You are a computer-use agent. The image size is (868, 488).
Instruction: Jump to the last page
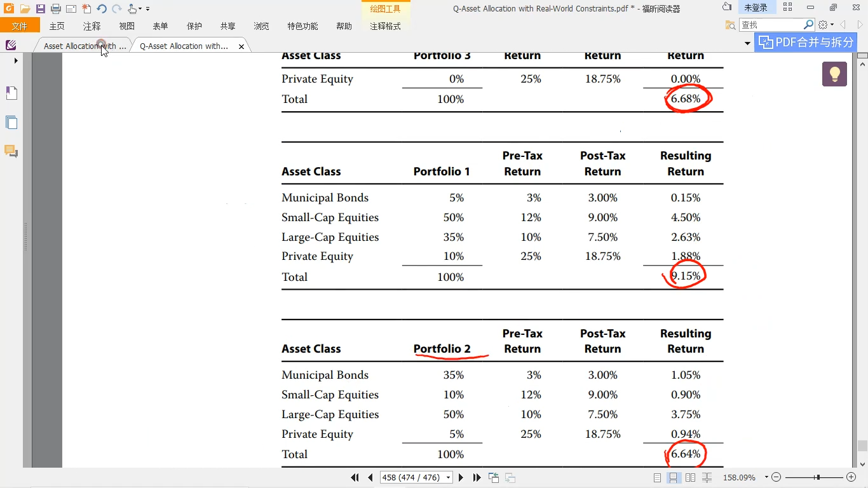477,477
